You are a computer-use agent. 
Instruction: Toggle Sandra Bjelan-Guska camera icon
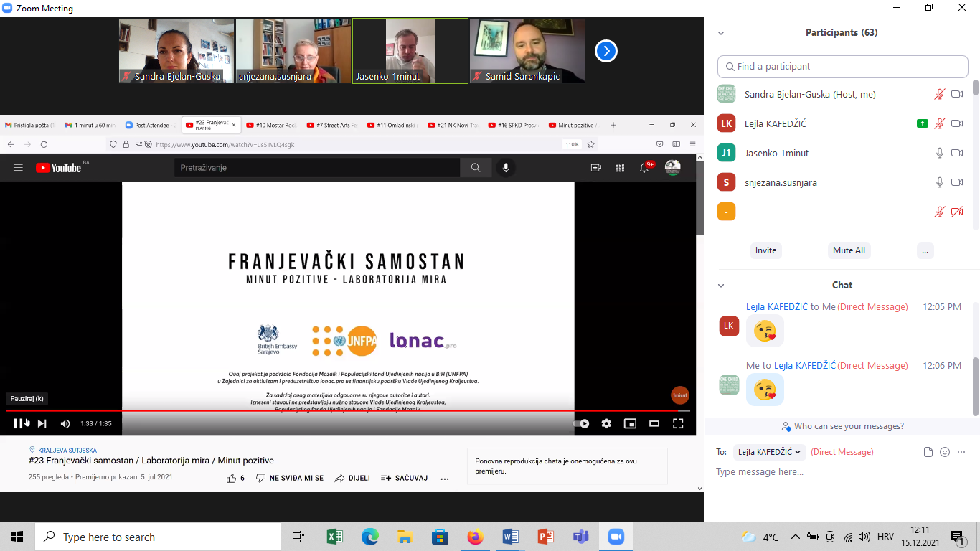(x=957, y=94)
